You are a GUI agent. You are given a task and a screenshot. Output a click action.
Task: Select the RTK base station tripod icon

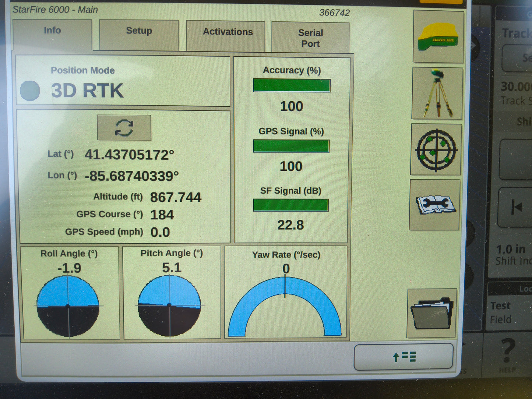(x=437, y=93)
